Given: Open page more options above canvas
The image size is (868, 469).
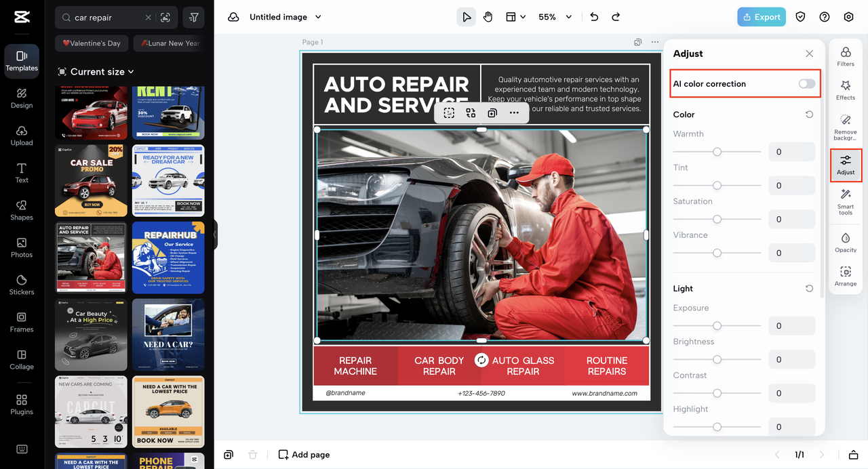Looking at the screenshot, I should click(655, 42).
